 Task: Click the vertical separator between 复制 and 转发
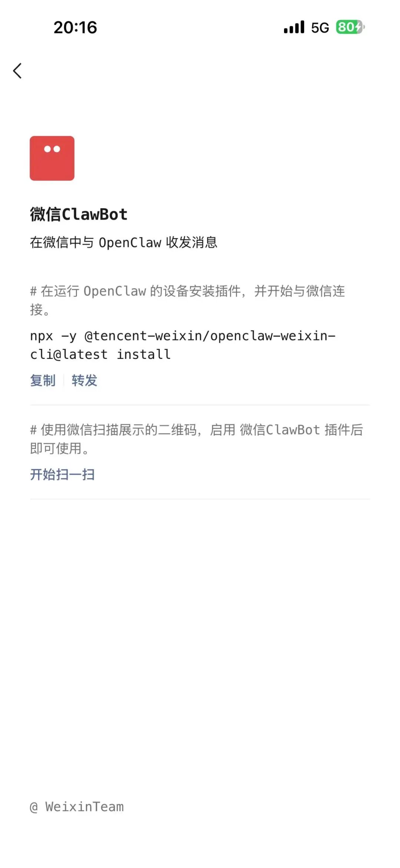(64, 380)
